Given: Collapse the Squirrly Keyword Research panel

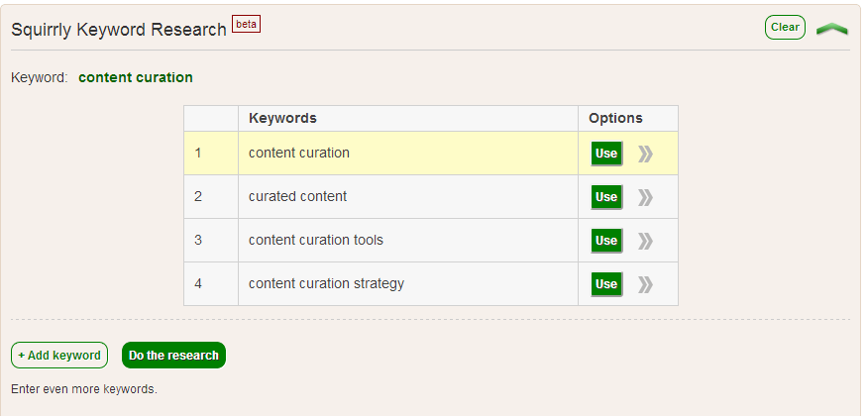Looking at the screenshot, I should click(831, 29).
